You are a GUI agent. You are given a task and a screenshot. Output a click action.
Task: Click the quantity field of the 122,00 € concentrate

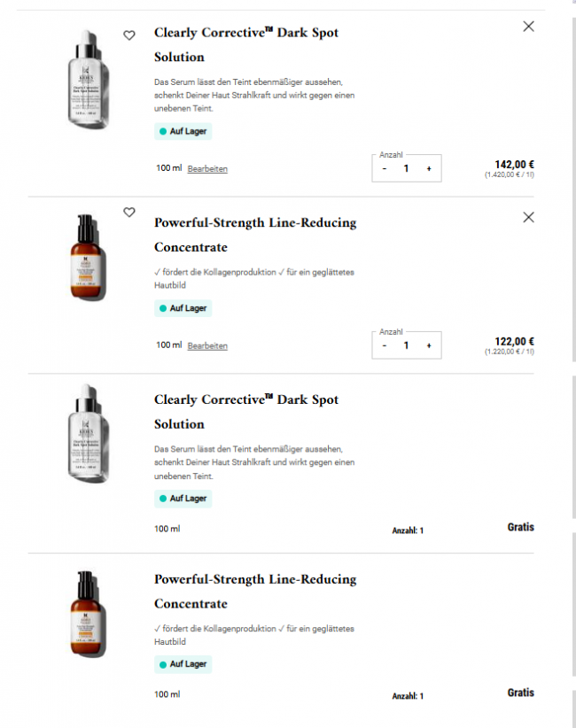pyautogui.click(x=406, y=345)
